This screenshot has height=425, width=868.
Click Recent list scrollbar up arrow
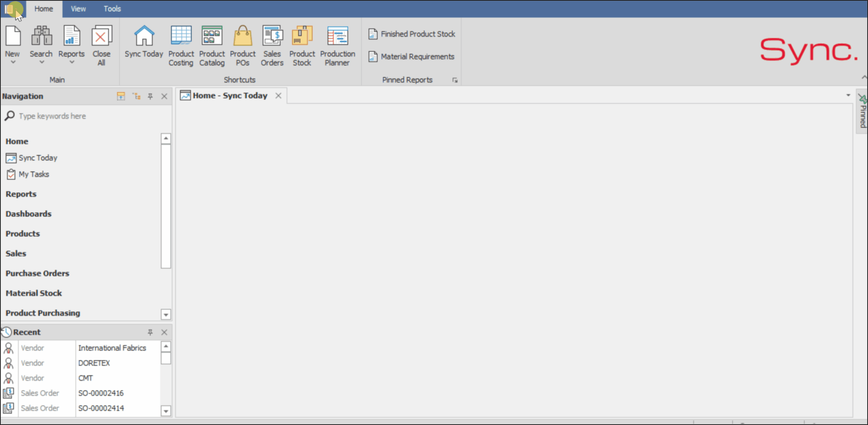[166, 347]
